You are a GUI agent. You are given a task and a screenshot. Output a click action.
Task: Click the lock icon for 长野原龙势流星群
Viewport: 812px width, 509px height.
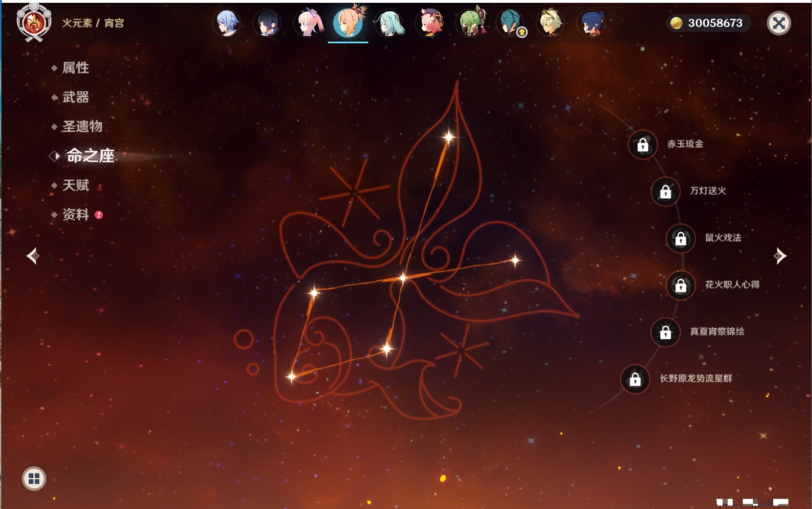[x=635, y=379]
